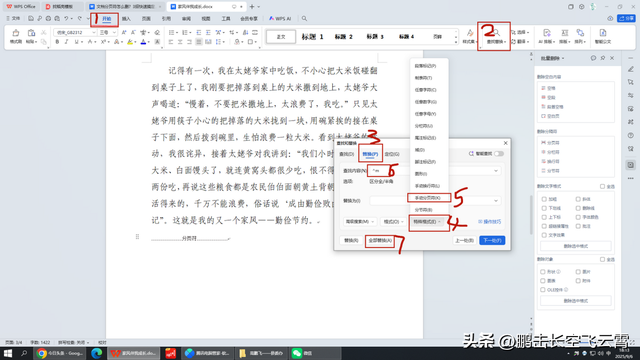Click the undo arrow icon
Image resolution: width=640 pixels, height=360 pixels.
66,18
